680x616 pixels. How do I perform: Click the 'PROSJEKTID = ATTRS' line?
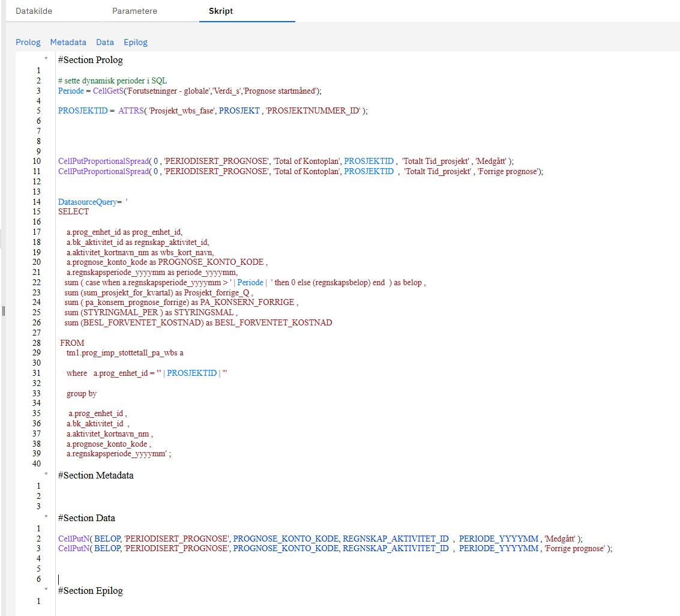213,110
